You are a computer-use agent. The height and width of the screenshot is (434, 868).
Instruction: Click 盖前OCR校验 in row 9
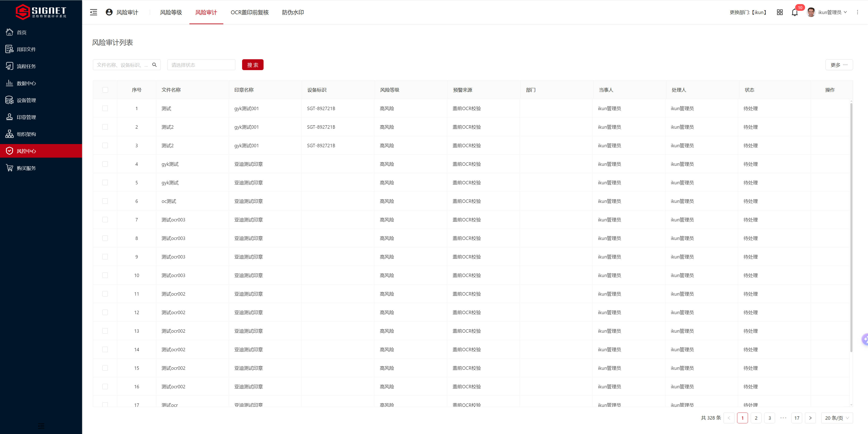click(466, 257)
